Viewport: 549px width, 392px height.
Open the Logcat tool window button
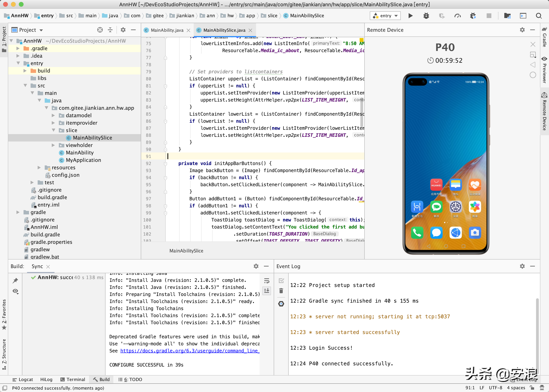[23, 379]
